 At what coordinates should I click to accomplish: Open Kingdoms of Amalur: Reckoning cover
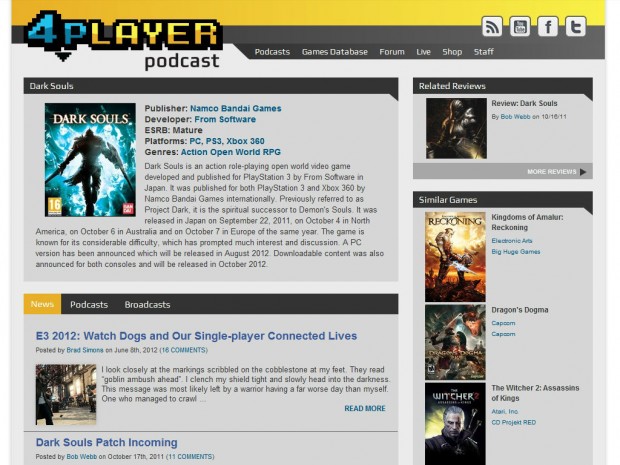coord(455,257)
